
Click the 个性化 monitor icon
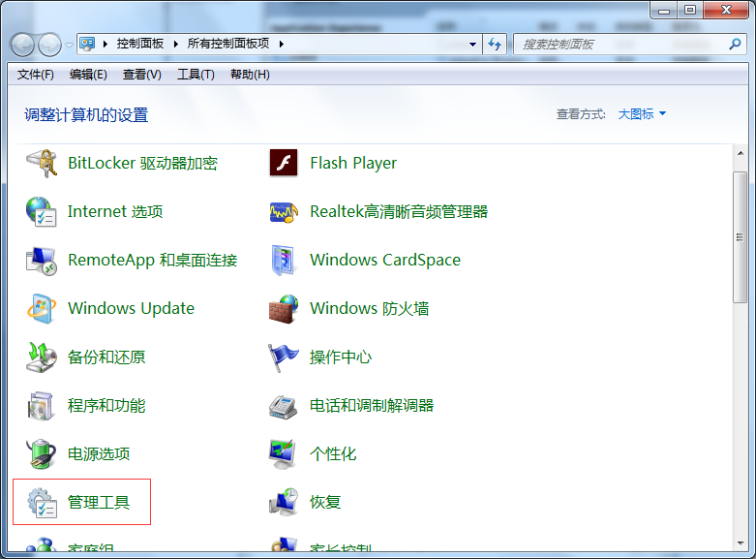[283, 453]
